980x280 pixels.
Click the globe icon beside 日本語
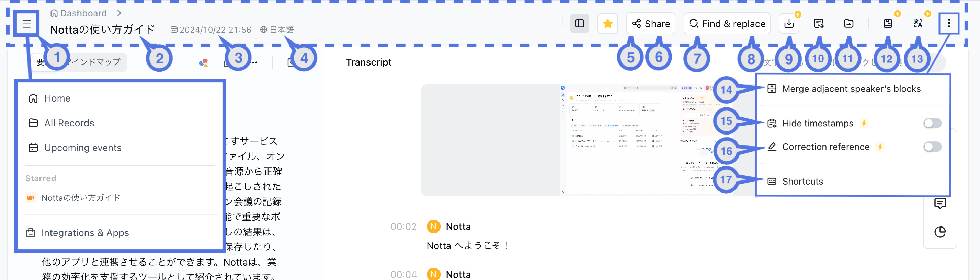click(x=264, y=30)
